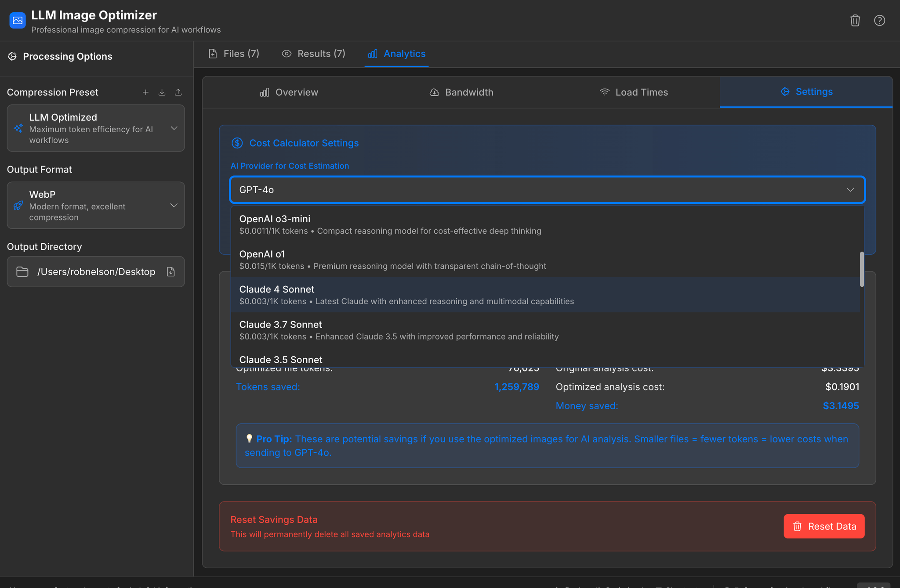
Task: Expand the LLM Optimized preset dropdown
Action: click(x=96, y=128)
